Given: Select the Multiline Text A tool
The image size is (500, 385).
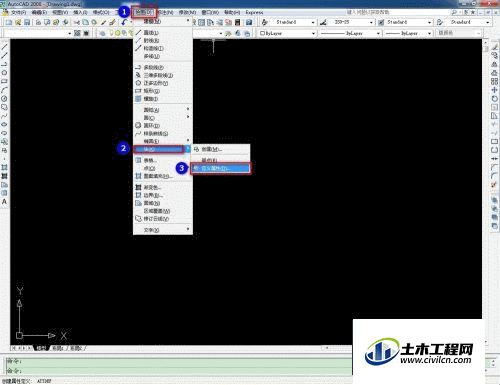Looking at the screenshot, I should click(4, 202).
